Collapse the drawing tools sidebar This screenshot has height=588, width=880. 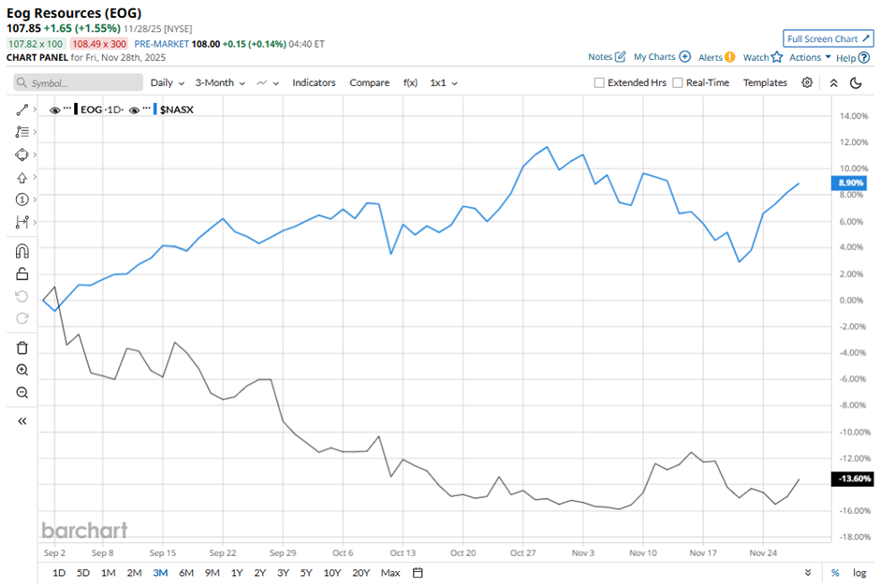(22, 421)
